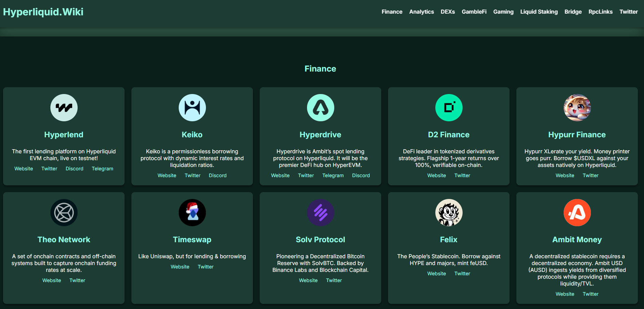This screenshot has width=644, height=309.
Task: Click 'The People's Stablecoin' description text
Action: click(449, 260)
